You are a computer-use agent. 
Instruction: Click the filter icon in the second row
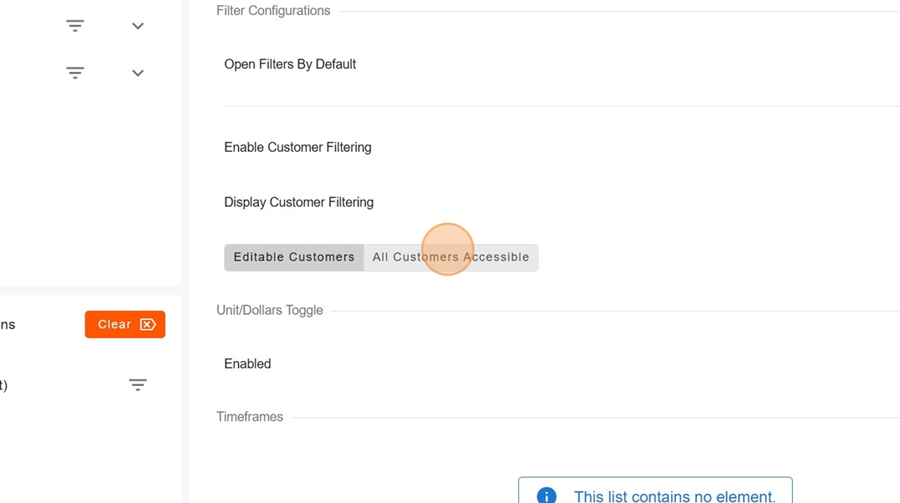pyautogui.click(x=75, y=73)
